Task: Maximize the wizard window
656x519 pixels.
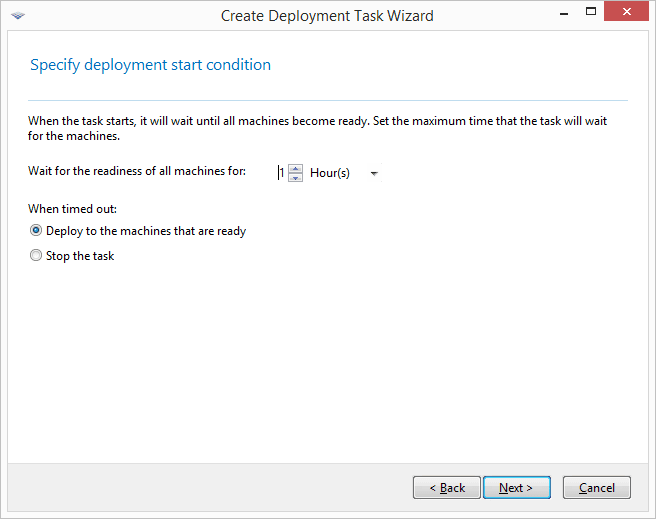Action: pos(590,14)
